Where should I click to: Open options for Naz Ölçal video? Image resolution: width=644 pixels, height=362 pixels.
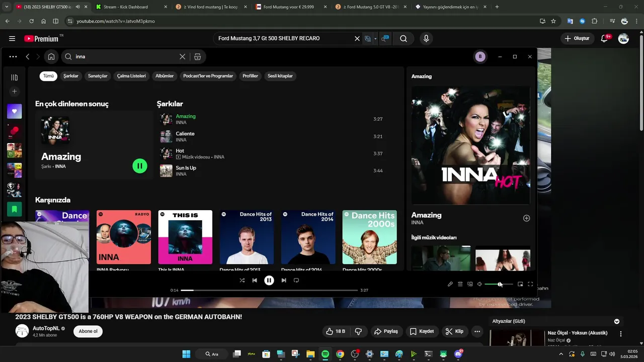tap(621, 334)
